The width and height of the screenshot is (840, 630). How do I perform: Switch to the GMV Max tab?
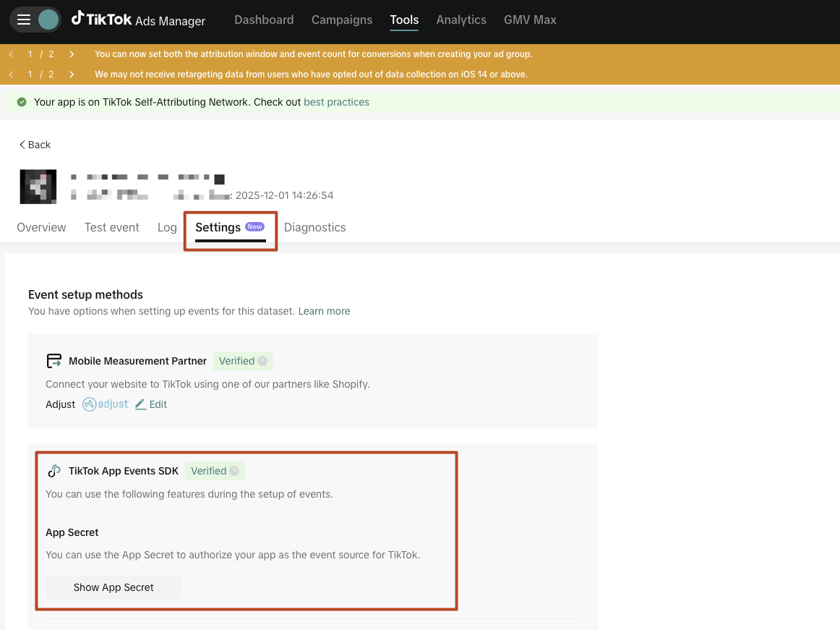(x=531, y=20)
